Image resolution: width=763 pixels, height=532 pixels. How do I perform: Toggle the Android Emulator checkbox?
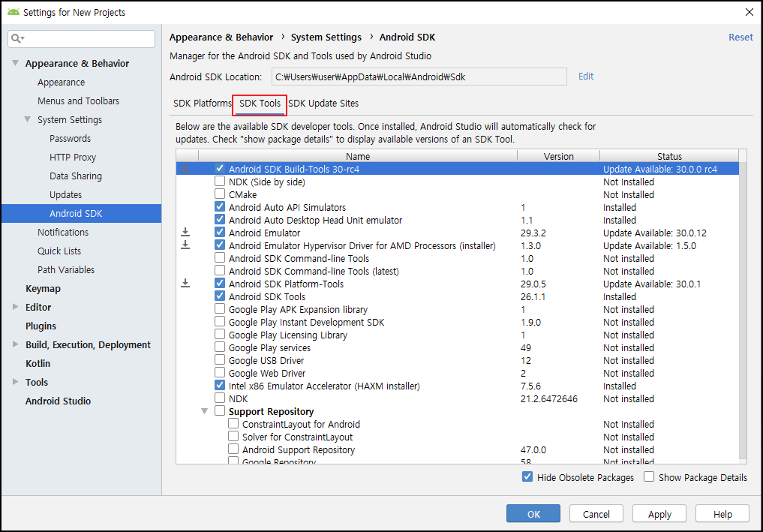pyautogui.click(x=220, y=232)
